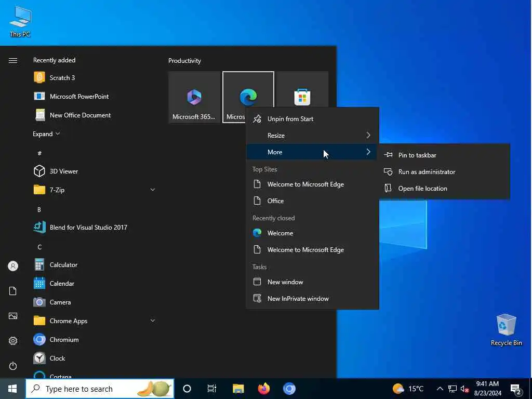532x399 pixels.
Task: Select This PC desktop icon
Action: coord(20,21)
